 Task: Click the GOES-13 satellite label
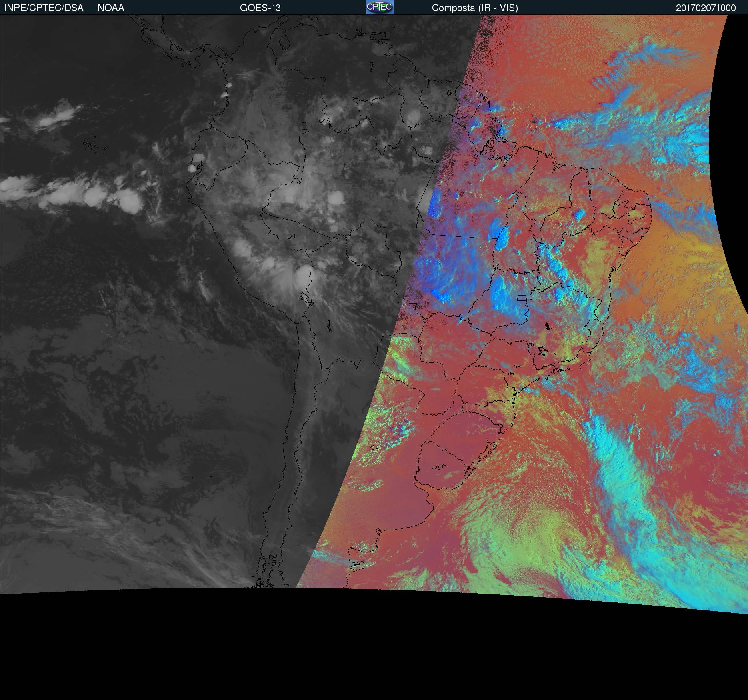point(260,8)
